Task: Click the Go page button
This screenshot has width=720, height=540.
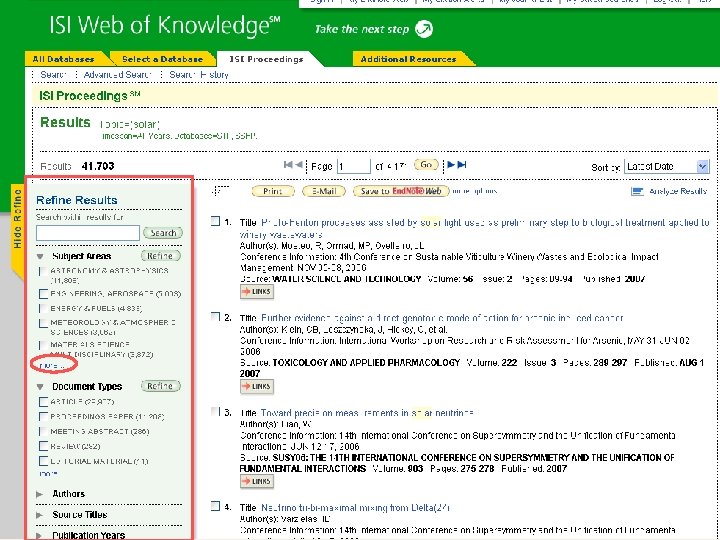Action: tap(426, 165)
